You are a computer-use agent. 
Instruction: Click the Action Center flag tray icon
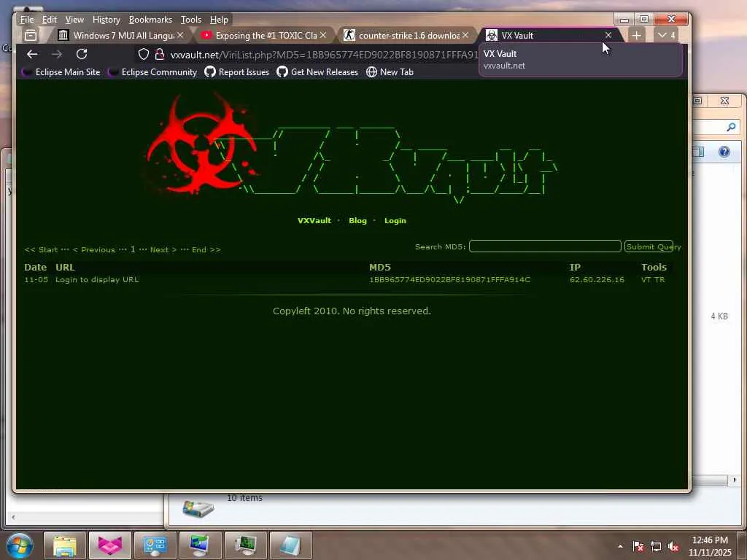click(x=638, y=547)
